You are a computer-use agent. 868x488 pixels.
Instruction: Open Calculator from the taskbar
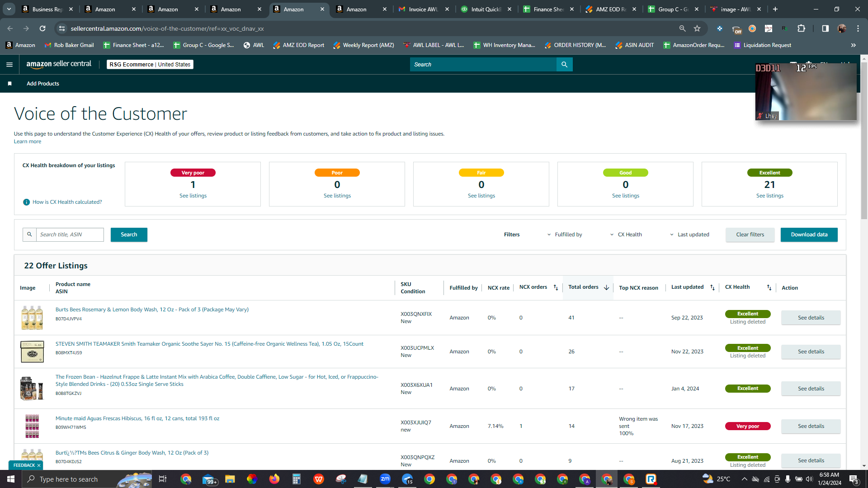[x=297, y=479]
